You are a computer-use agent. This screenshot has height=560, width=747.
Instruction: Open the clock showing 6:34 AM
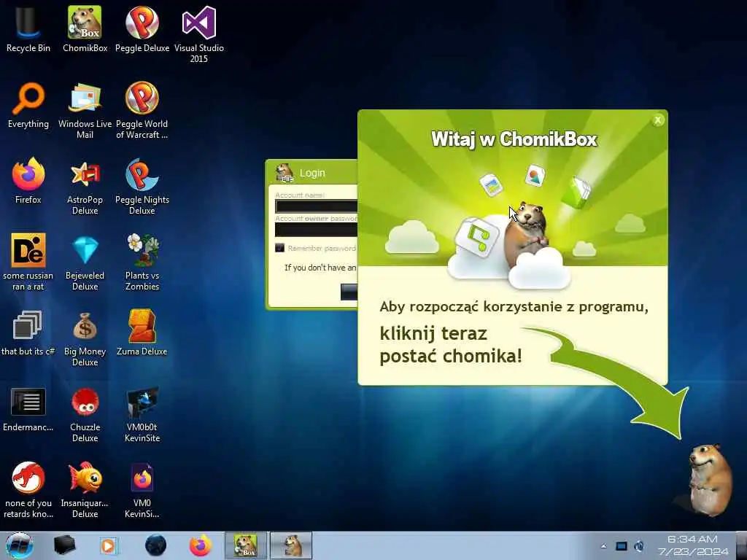point(693,545)
